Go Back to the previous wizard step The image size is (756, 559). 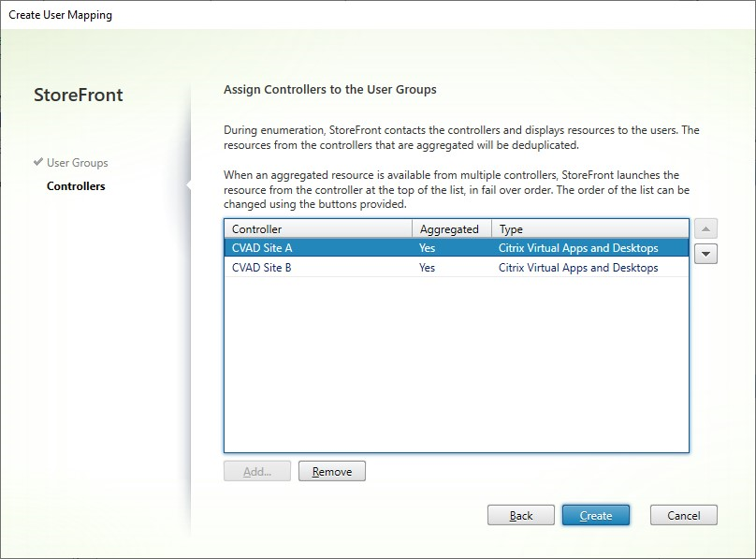pyautogui.click(x=521, y=515)
